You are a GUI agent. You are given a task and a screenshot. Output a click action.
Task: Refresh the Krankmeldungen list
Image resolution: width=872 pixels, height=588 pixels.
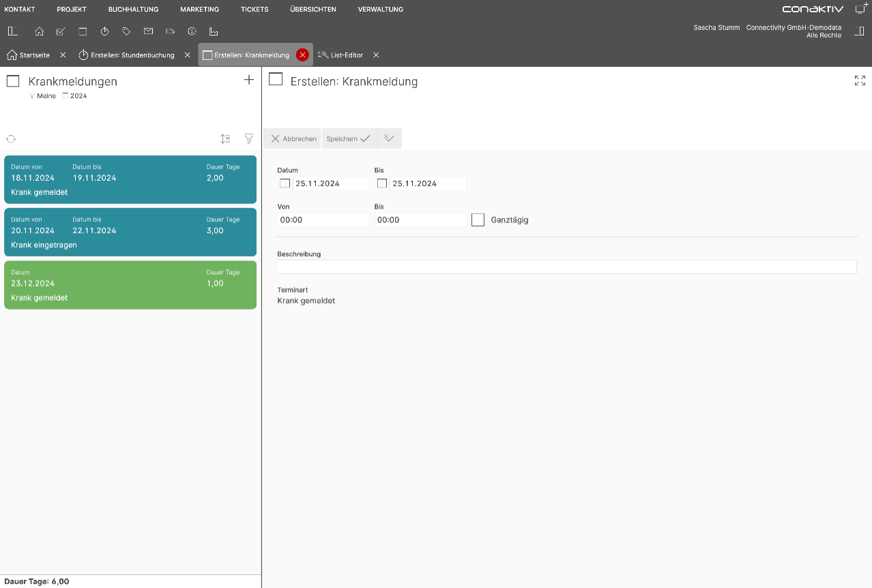click(x=11, y=138)
